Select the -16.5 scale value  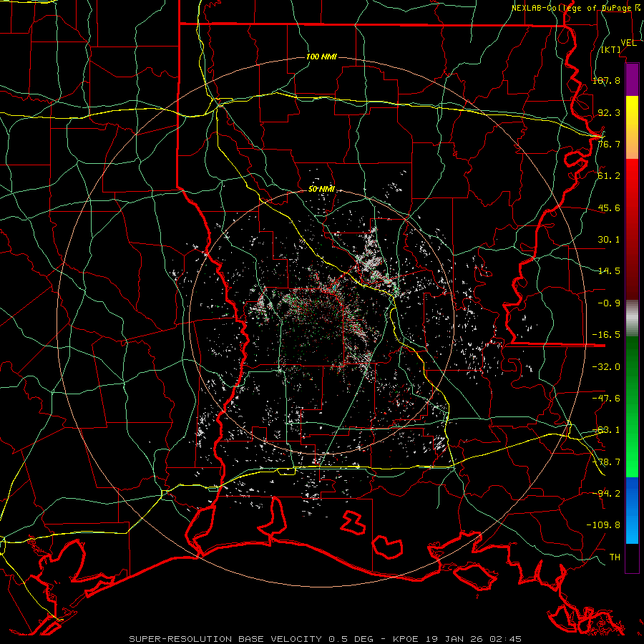[x=606, y=335]
